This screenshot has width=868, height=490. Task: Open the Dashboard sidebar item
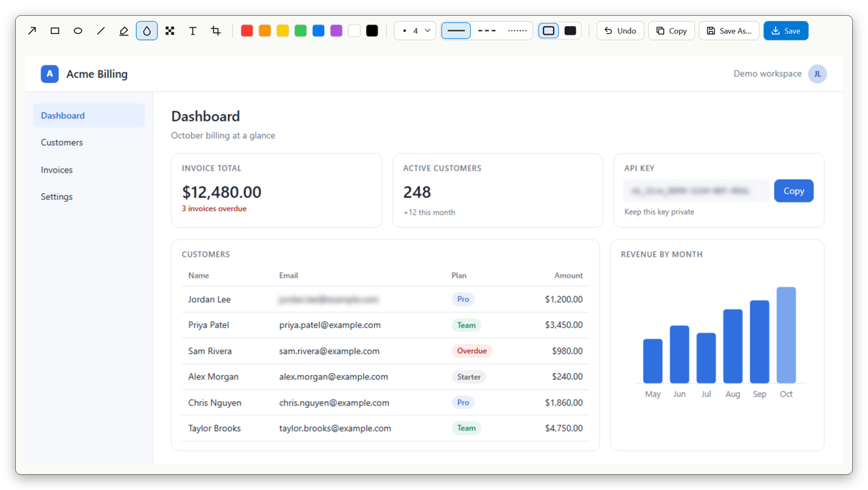click(x=89, y=116)
